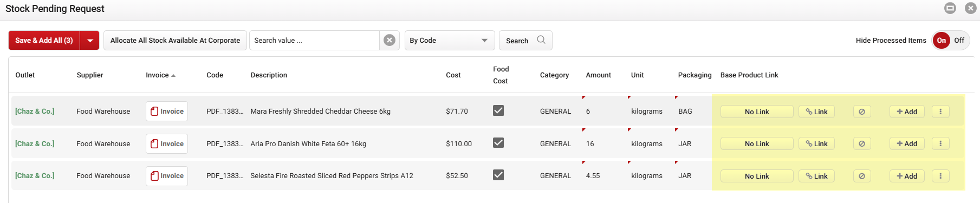Sort by the Supplier column header
The height and width of the screenshot is (203, 980).
coord(90,75)
